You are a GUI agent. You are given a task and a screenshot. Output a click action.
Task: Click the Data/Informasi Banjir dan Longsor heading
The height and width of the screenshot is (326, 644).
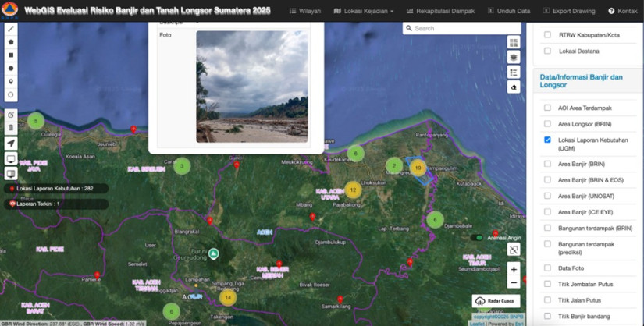pos(581,81)
